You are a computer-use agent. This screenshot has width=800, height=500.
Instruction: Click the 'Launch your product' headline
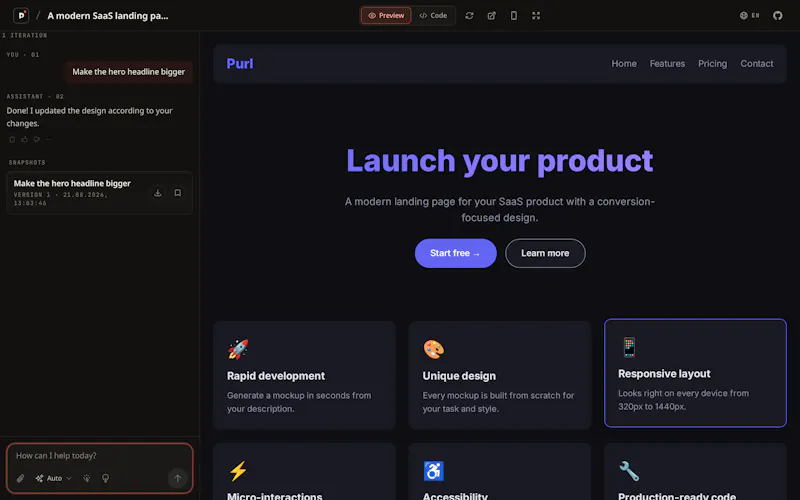click(x=499, y=161)
